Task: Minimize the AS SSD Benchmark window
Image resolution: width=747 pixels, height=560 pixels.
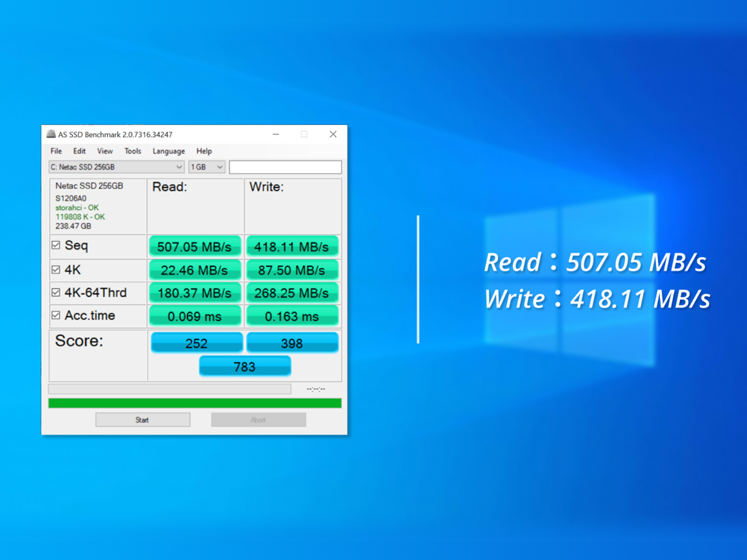Action: point(276,134)
